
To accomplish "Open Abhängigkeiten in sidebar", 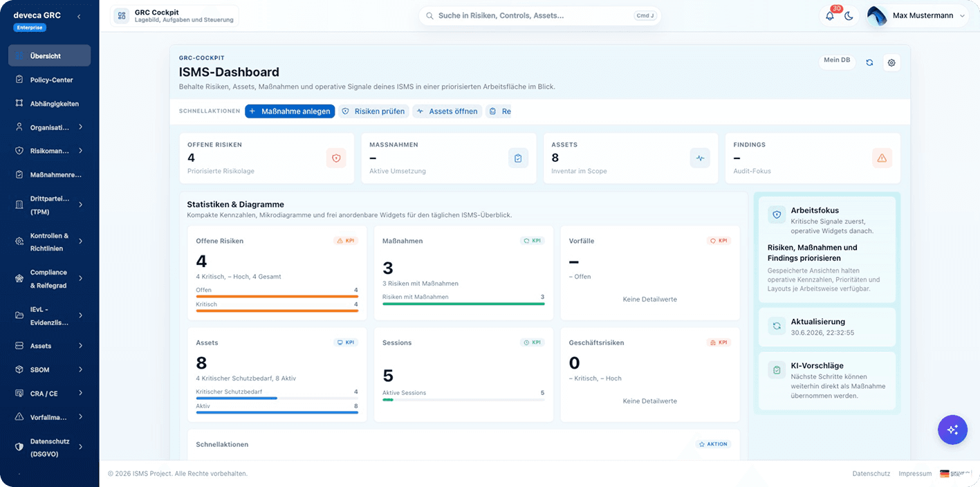I will (49, 104).
